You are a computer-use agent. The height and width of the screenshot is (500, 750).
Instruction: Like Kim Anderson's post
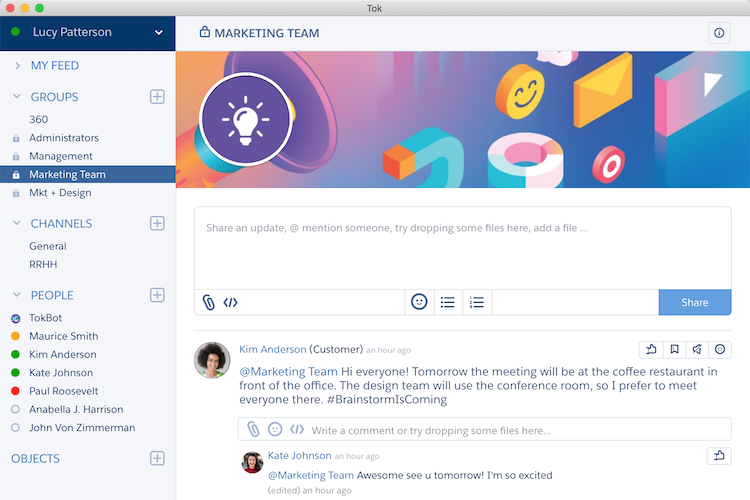[651, 349]
